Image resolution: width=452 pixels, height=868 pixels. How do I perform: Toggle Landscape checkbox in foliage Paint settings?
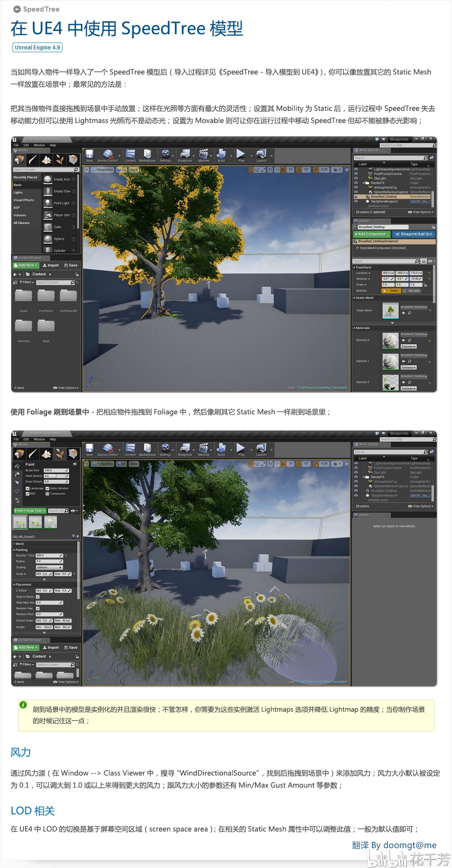(x=27, y=488)
